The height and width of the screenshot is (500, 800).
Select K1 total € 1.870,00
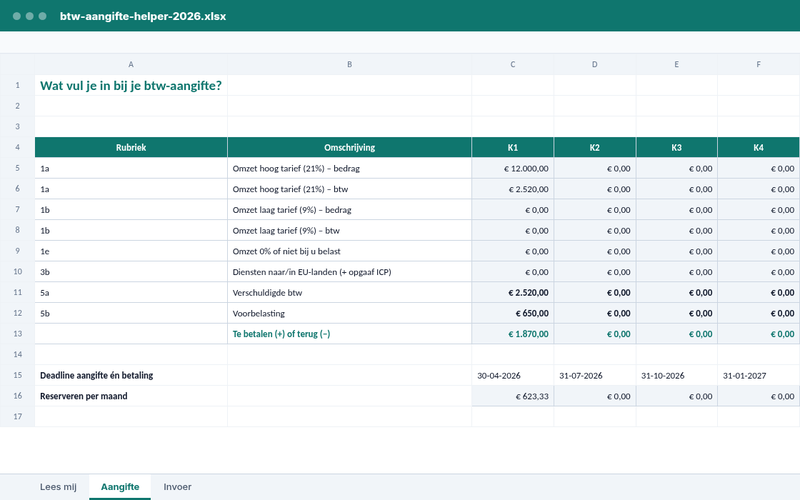(x=513, y=334)
